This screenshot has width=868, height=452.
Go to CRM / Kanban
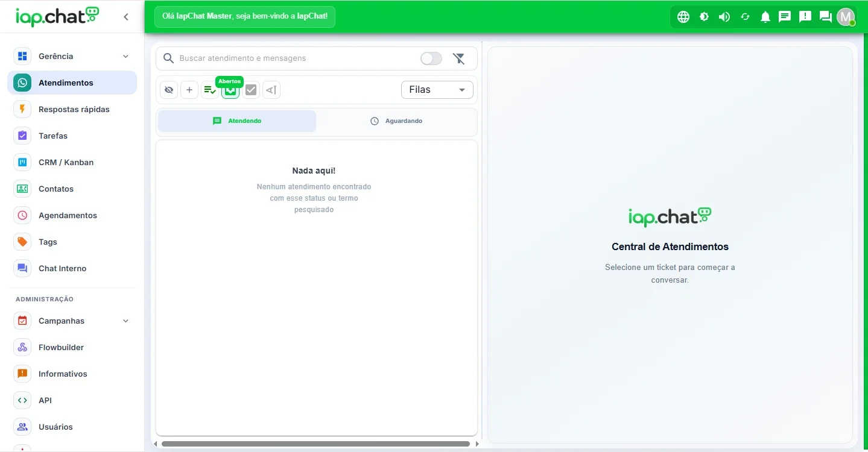[72, 162]
